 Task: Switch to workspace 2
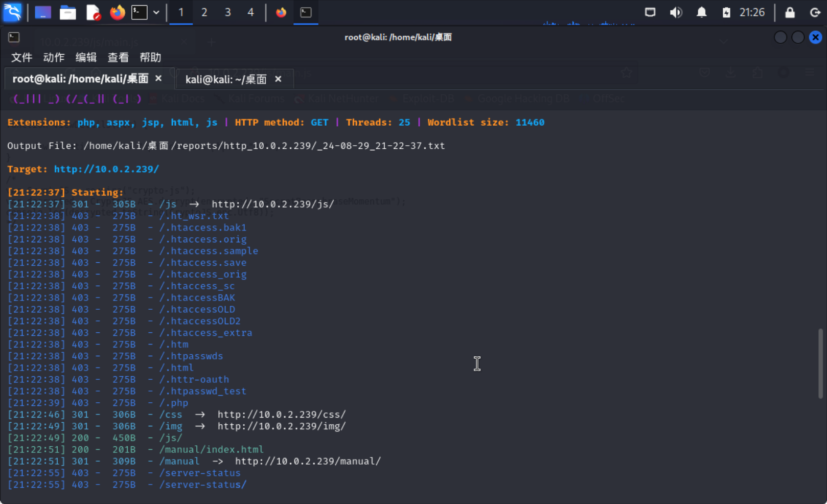(x=204, y=12)
